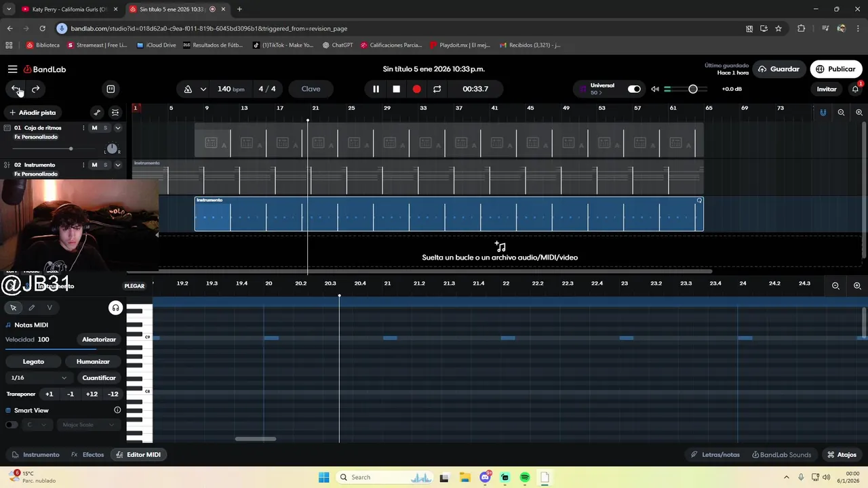868x488 pixels.
Task: Select the velocity V tool
Action: click(x=50, y=308)
